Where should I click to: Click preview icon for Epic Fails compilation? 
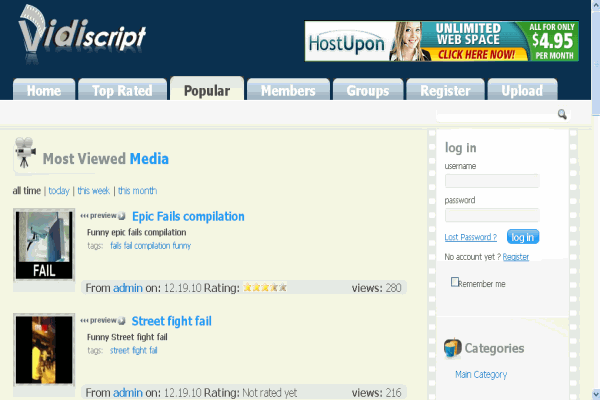tap(103, 216)
